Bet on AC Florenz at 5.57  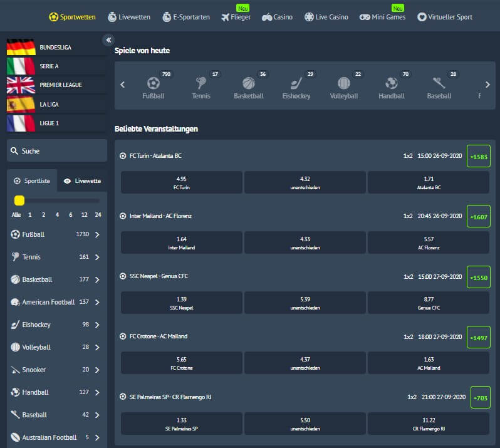pyautogui.click(x=429, y=242)
